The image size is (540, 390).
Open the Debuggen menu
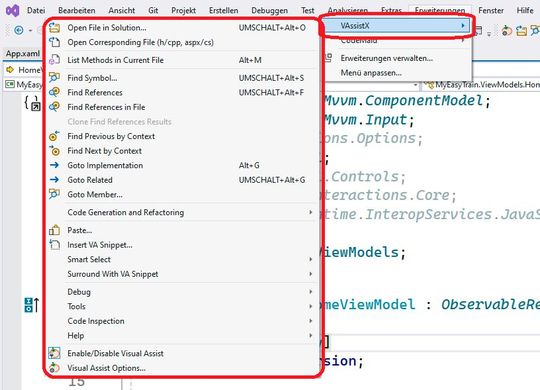pyautogui.click(x=269, y=11)
